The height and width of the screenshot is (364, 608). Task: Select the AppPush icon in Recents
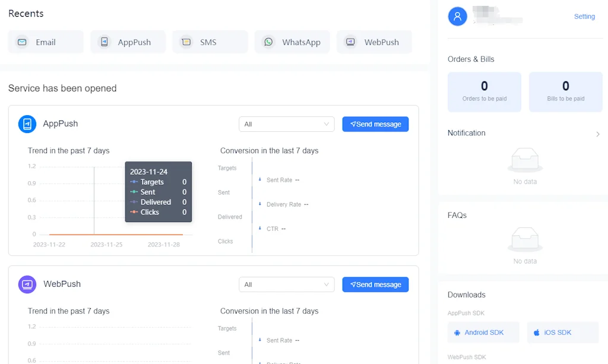[x=105, y=42]
